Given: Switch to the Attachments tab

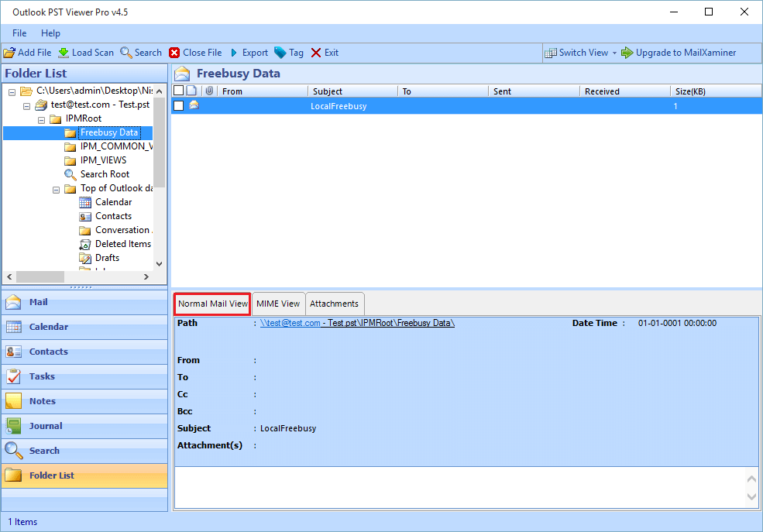Looking at the screenshot, I should [335, 304].
